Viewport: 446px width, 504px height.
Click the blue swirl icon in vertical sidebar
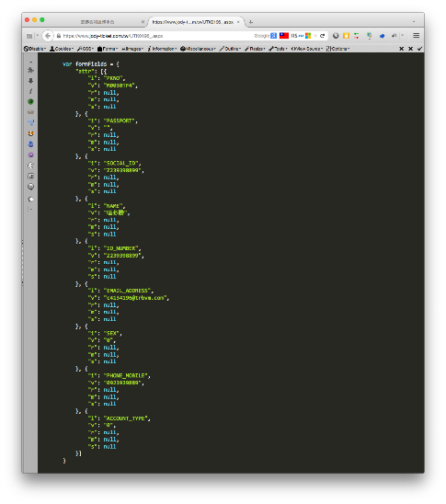[x=31, y=144]
